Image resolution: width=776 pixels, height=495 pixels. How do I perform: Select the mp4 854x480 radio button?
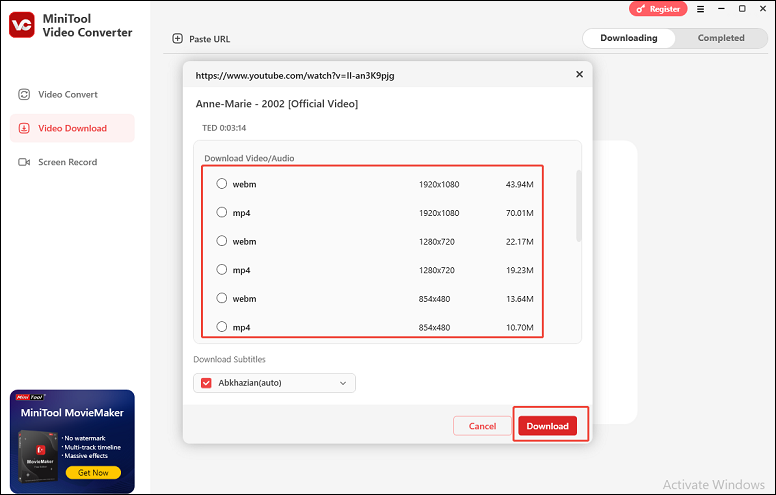tap(222, 327)
